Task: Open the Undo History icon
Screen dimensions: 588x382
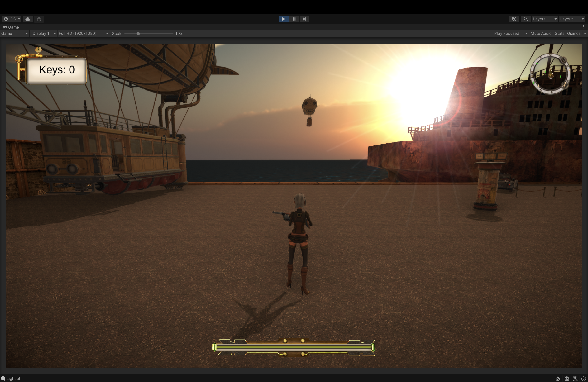Action: [514, 19]
